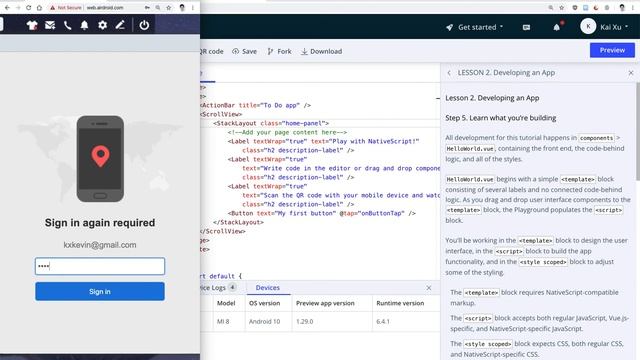Reload the web.airdroid.com page
This screenshot has width=640, height=360.
28,7
